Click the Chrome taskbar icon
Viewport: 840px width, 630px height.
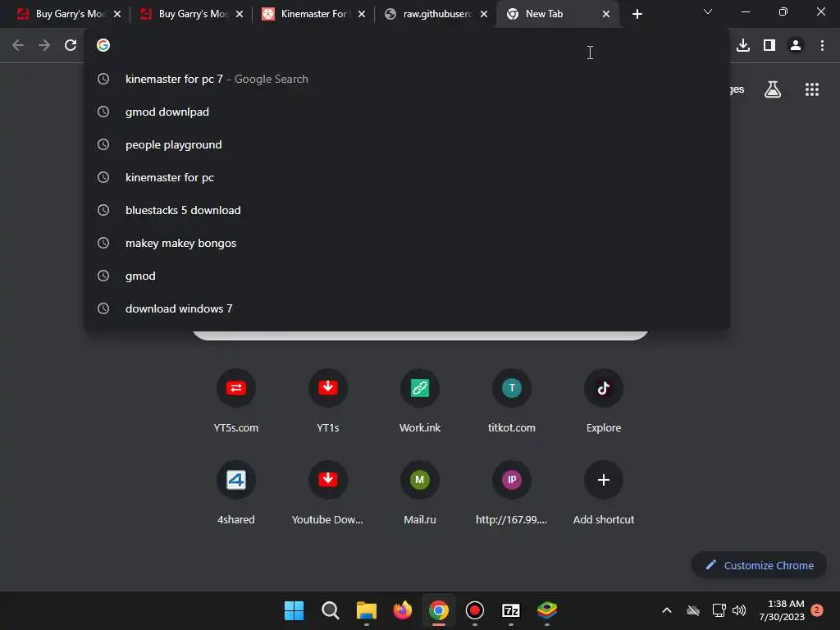click(x=438, y=610)
